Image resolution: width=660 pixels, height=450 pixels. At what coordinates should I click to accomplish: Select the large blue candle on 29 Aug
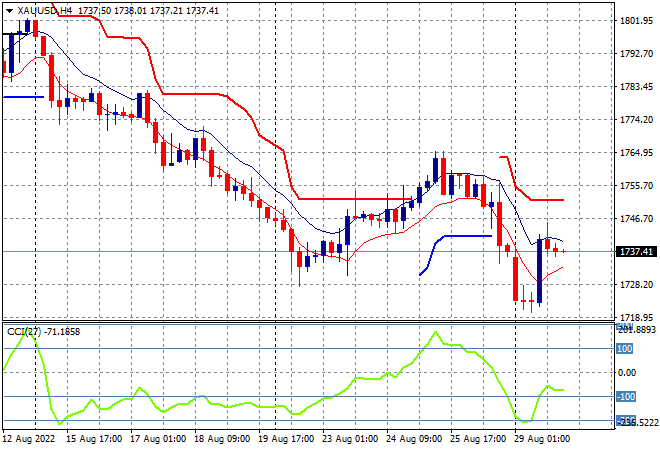coord(539,271)
